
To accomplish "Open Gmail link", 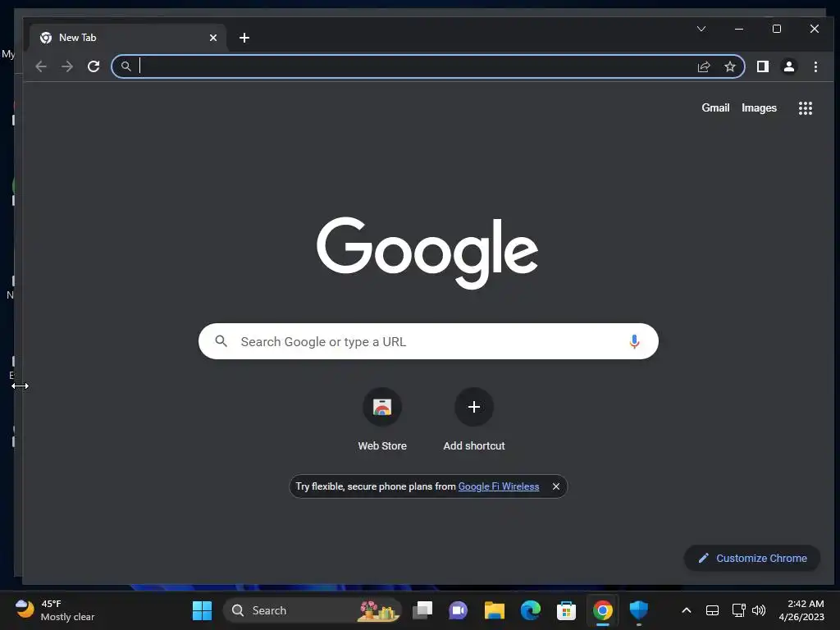I will 715,107.
